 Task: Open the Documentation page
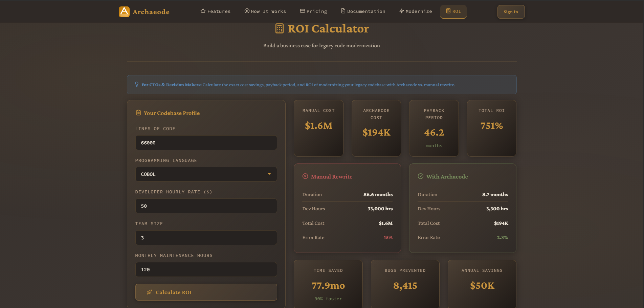363,11
